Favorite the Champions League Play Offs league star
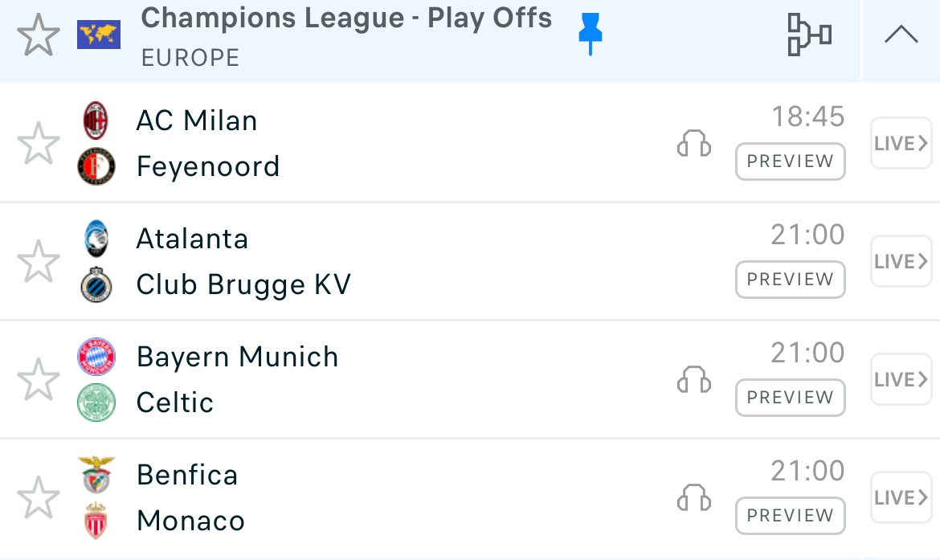Screen dimensions: 940x560 39,36
